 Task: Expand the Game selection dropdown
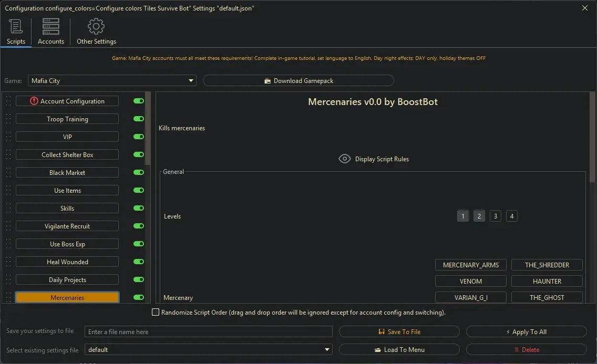(191, 81)
